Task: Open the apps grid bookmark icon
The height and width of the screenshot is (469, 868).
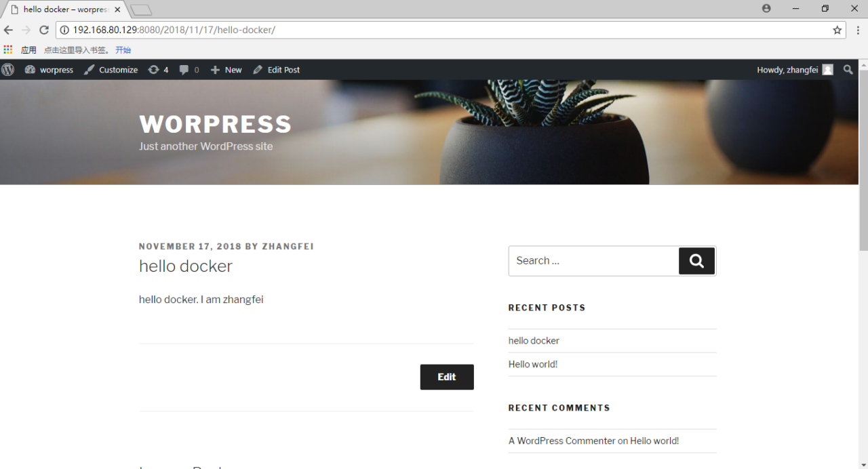Action: [8, 49]
